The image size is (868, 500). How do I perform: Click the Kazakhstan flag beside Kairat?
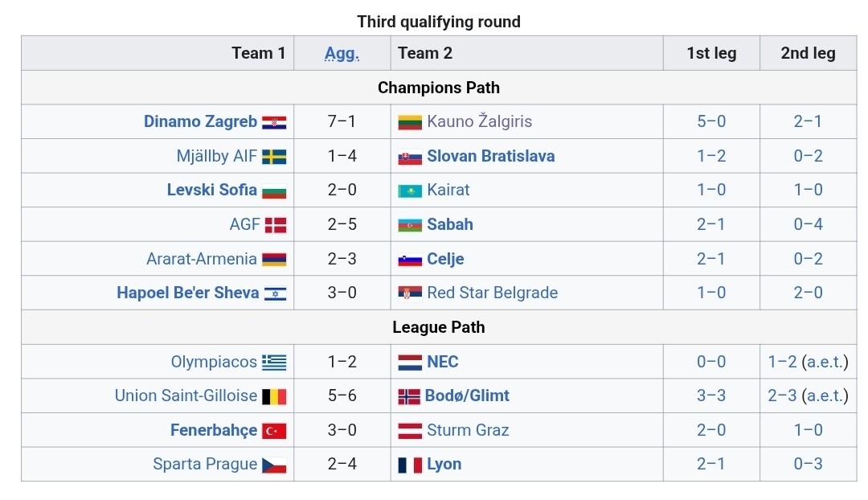[410, 191]
